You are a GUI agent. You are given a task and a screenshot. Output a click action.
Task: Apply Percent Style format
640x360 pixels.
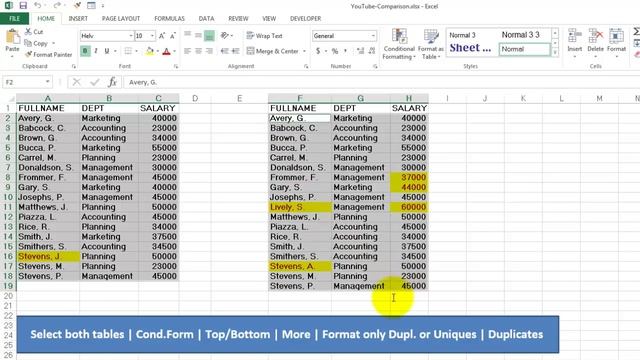[335, 51]
